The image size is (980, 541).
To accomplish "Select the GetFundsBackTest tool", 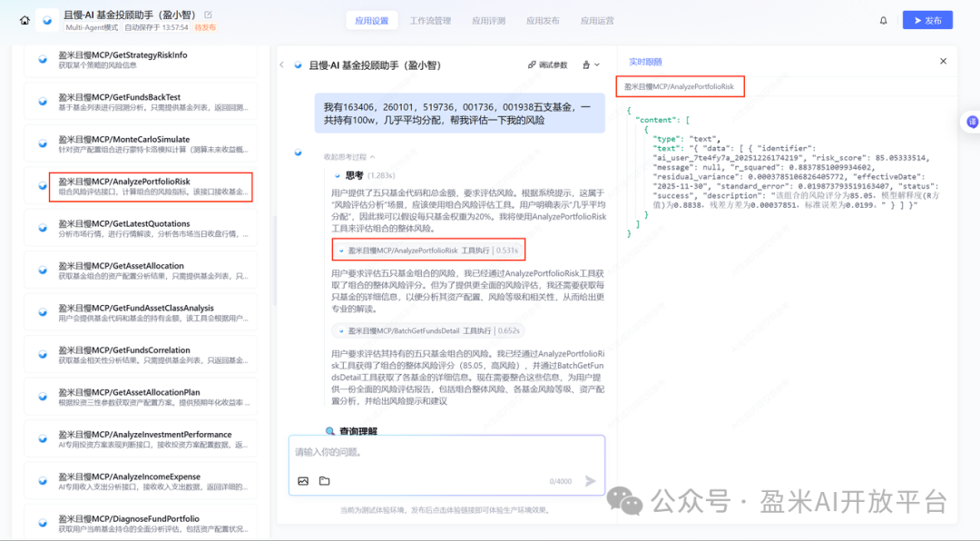I will tap(141, 102).
